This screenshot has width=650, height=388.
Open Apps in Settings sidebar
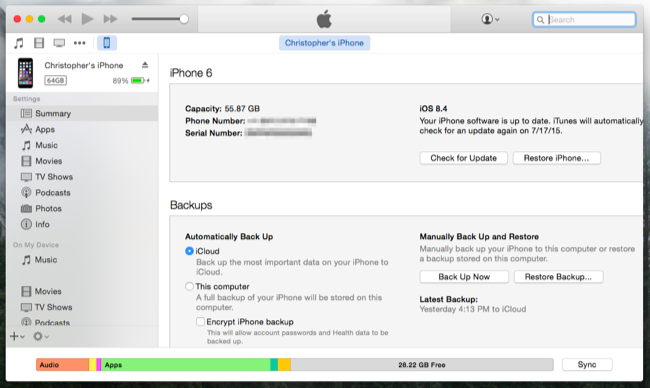pyautogui.click(x=82, y=129)
